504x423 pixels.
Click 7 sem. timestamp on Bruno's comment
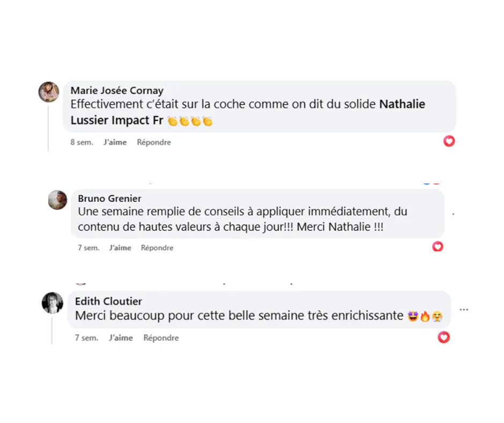88,247
